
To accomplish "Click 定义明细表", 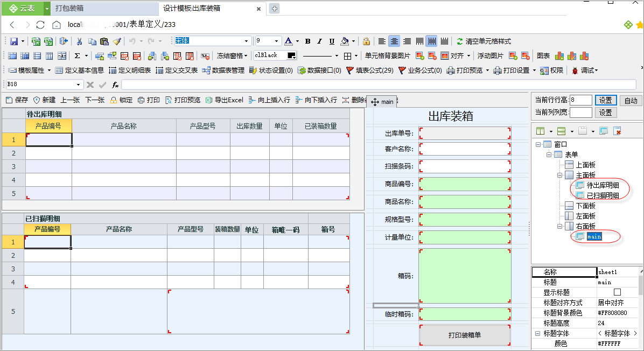I will tap(130, 70).
